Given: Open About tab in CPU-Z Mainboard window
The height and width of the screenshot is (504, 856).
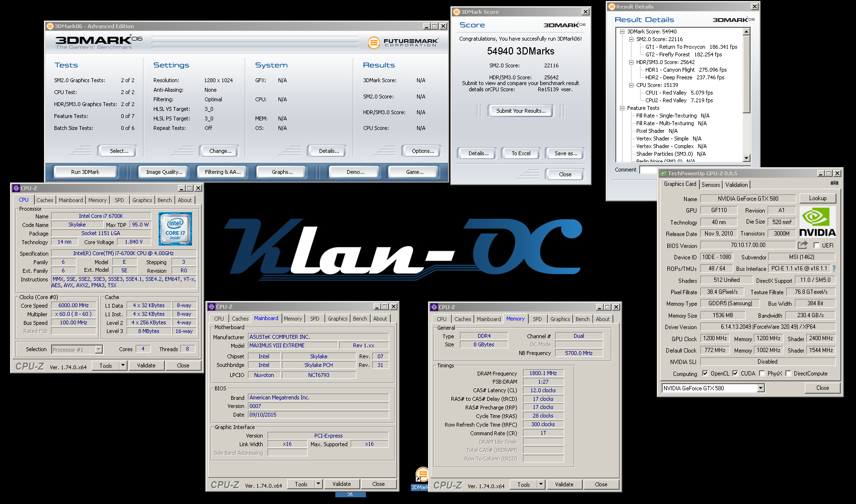Looking at the screenshot, I should (x=380, y=319).
